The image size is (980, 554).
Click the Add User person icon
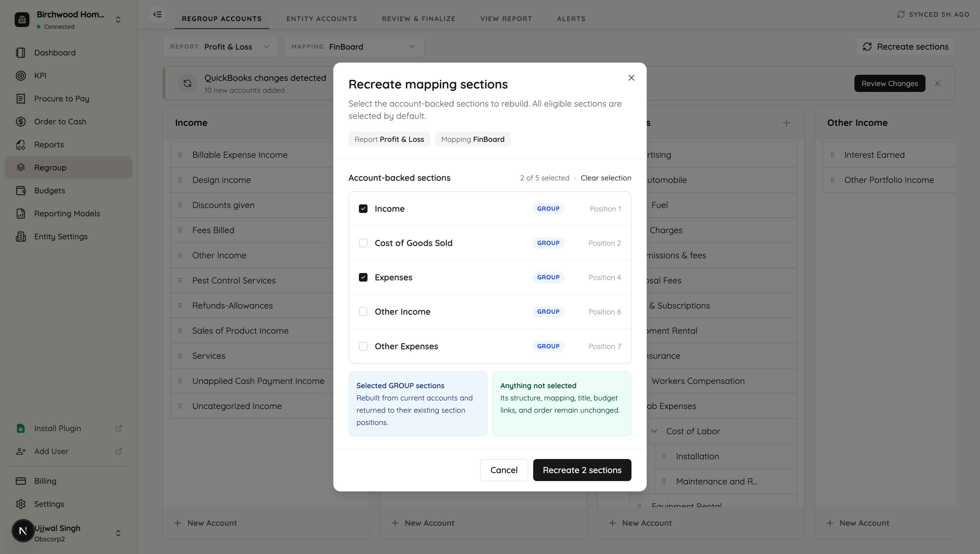21,451
